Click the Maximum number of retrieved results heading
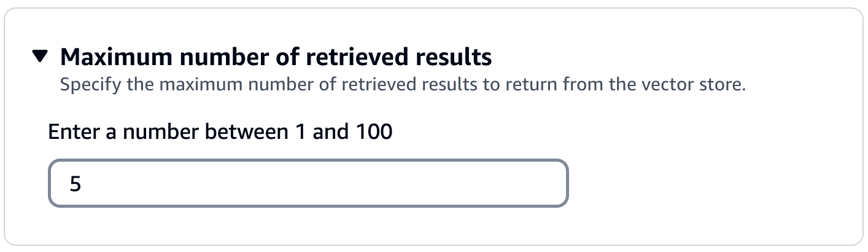This screenshot has height=252, width=868. point(276,57)
